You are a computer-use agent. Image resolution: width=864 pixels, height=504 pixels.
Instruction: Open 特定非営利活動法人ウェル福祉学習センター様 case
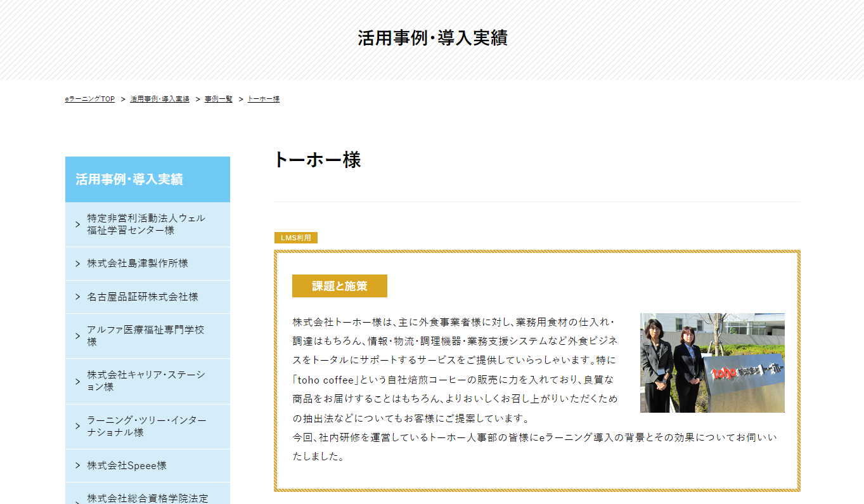coord(146,224)
